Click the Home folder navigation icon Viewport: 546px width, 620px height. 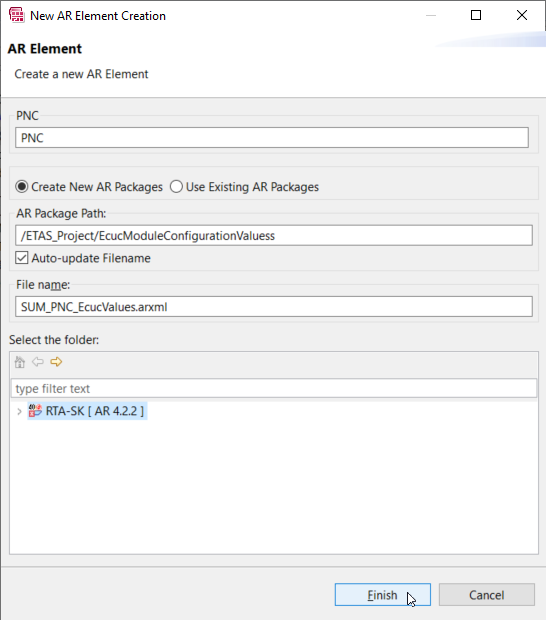[x=20, y=362]
